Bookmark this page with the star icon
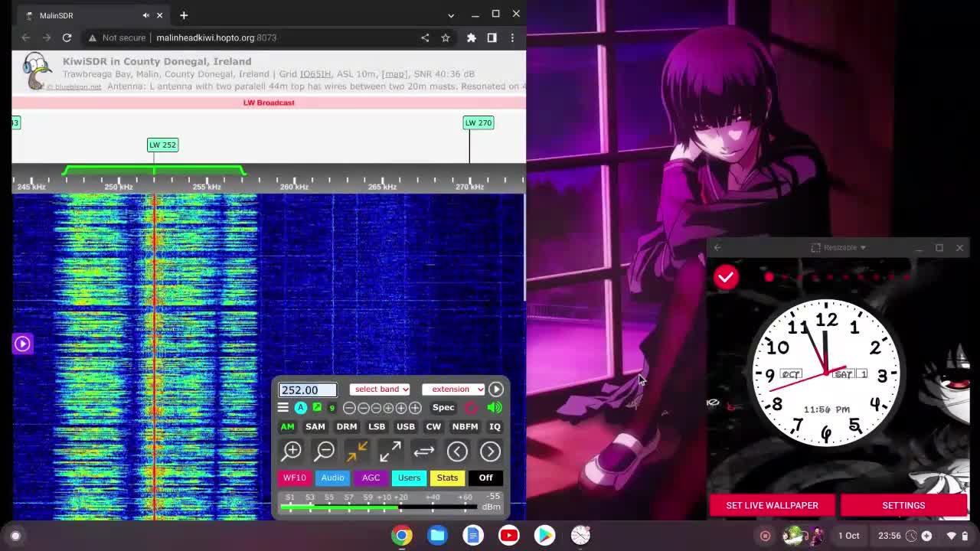980x551 pixels. pyautogui.click(x=445, y=37)
